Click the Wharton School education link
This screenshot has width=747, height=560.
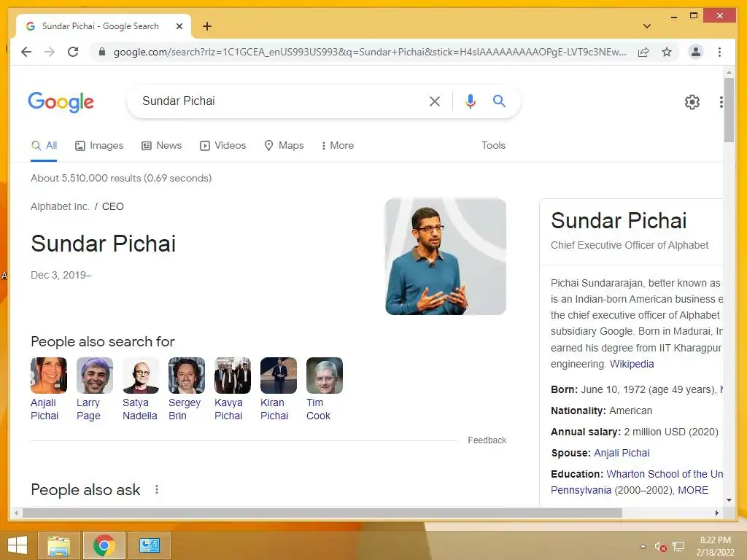[x=665, y=474]
